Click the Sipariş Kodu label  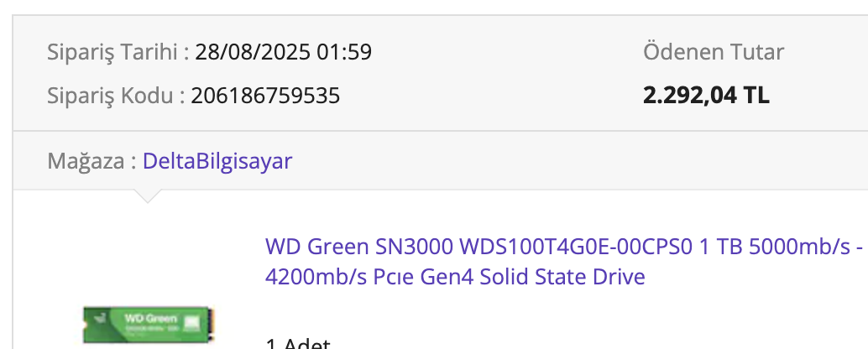[116, 96]
